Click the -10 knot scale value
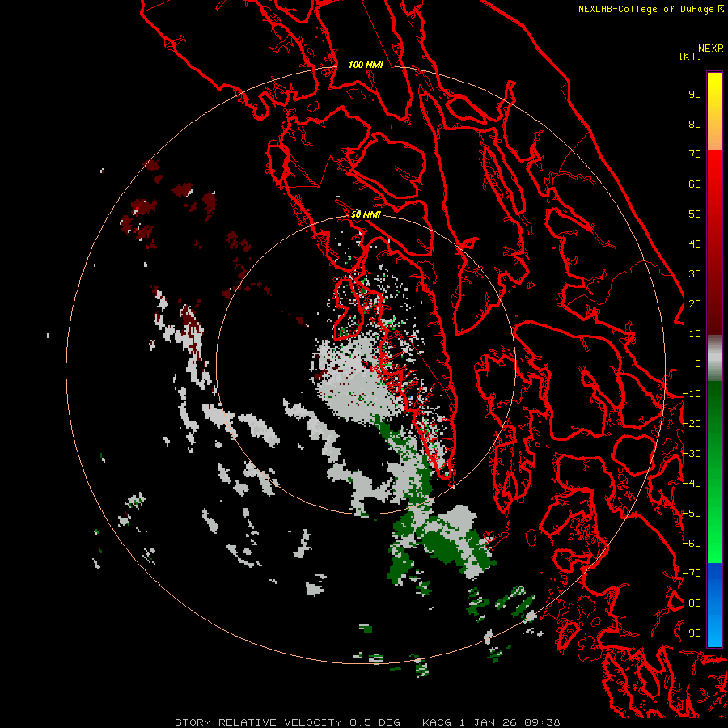The height and width of the screenshot is (728, 728). (692, 394)
